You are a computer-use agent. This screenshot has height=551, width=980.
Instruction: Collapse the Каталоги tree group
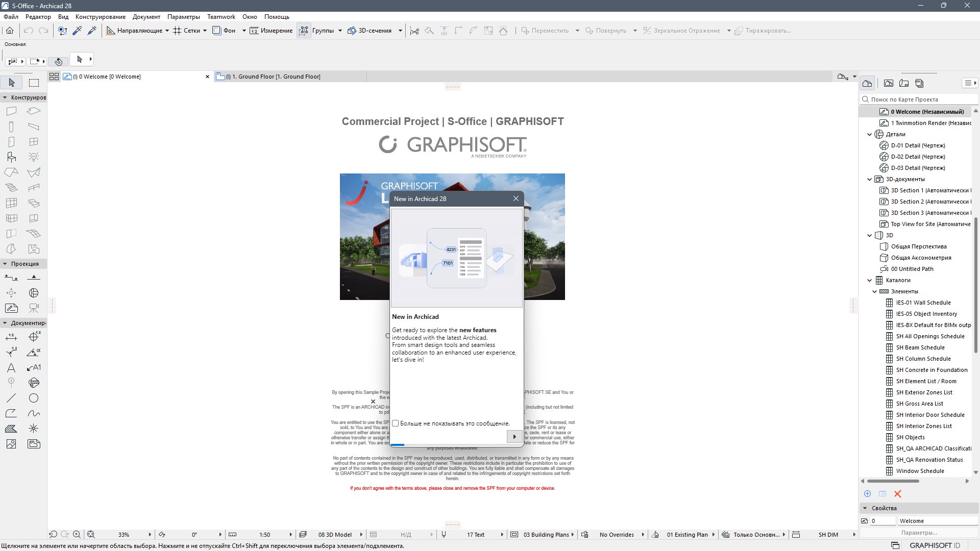[870, 281]
